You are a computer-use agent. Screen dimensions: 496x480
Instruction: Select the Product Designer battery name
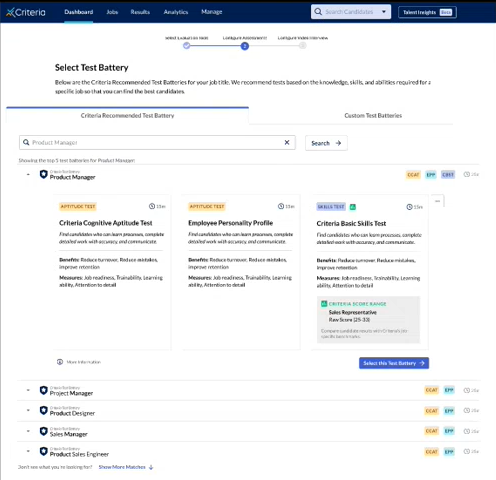tap(72, 413)
